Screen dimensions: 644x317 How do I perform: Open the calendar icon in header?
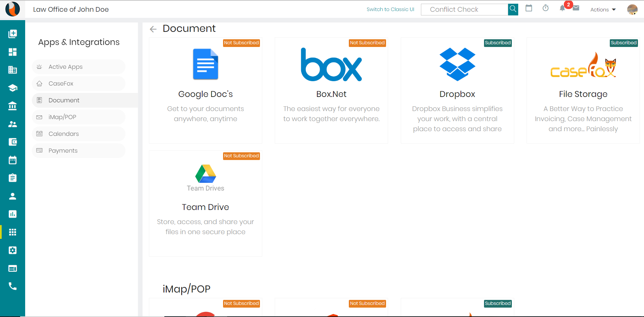tap(529, 8)
